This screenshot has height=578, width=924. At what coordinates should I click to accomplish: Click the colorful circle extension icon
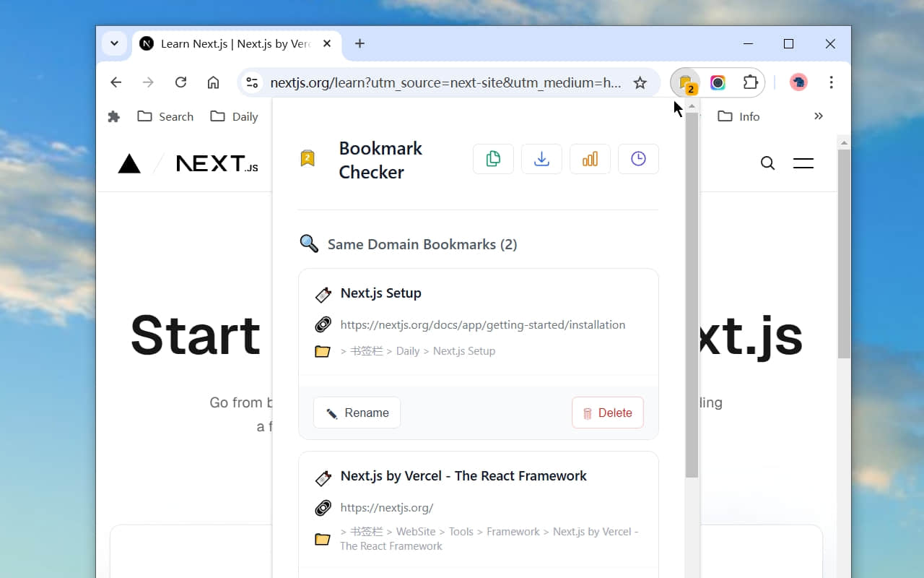(x=718, y=82)
